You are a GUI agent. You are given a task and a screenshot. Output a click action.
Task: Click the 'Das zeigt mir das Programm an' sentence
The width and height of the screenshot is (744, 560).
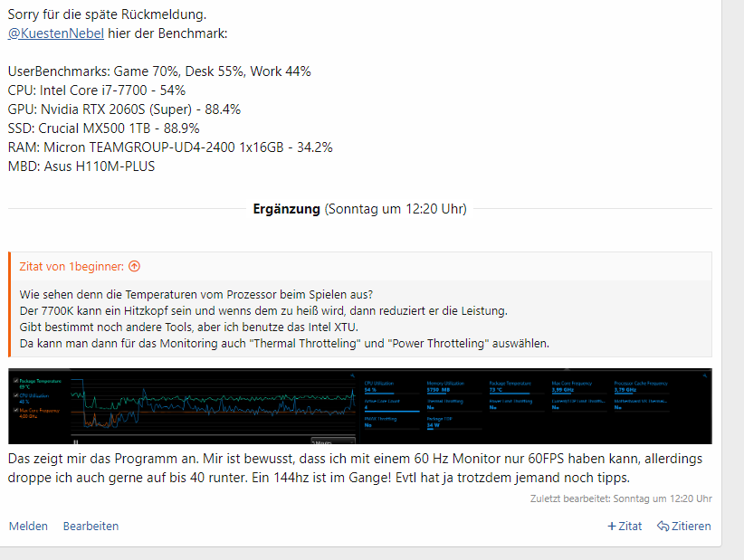pos(103,459)
